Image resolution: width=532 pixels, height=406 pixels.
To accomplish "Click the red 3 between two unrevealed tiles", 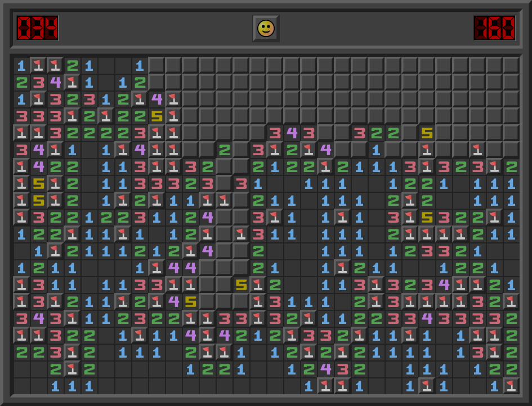I will click(241, 183).
